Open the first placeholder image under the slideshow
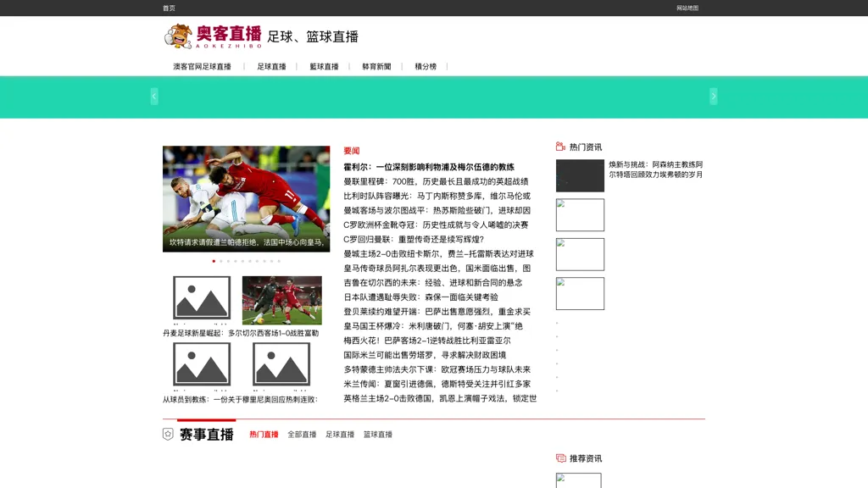The image size is (868, 488). click(x=202, y=300)
